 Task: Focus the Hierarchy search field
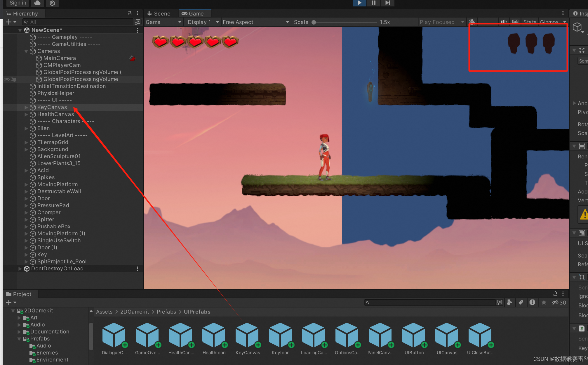coord(78,22)
